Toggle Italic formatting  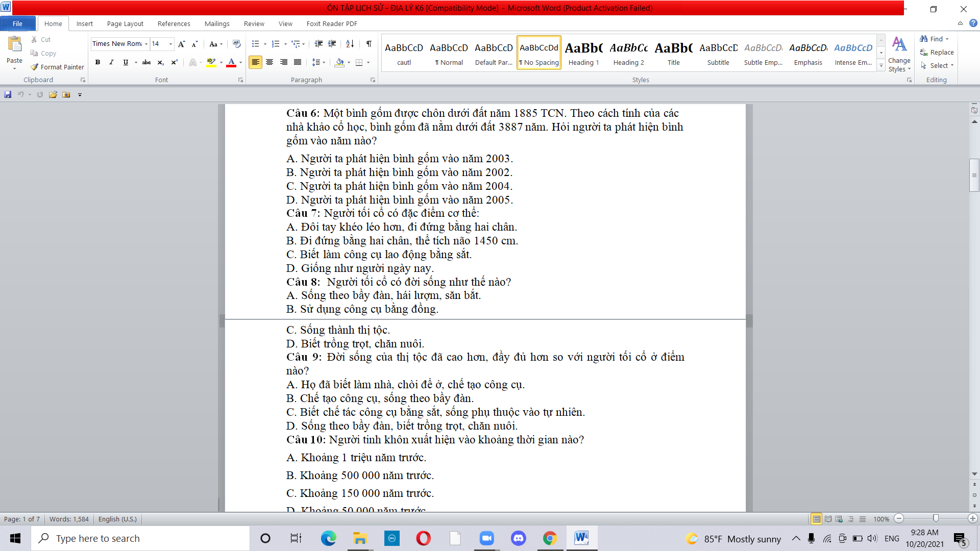pyautogui.click(x=111, y=62)
